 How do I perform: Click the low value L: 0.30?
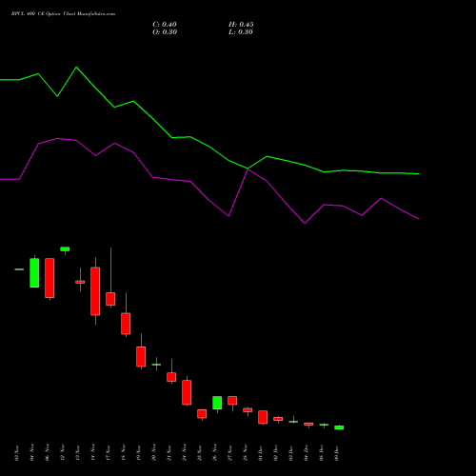(x=241, y=32)
